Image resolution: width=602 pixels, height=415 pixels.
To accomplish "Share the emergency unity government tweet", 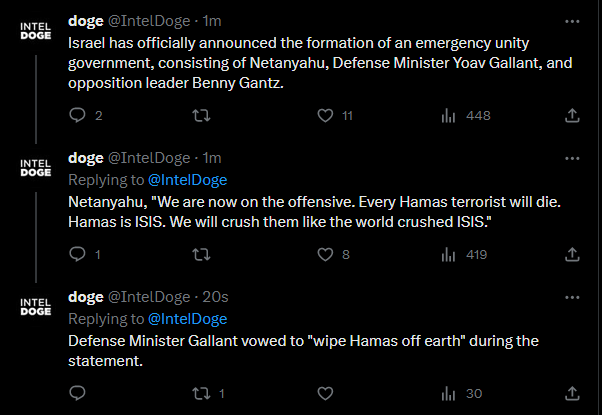I will coord(572,116).
